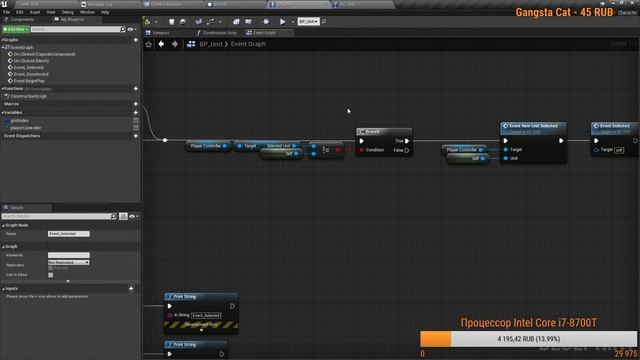640x360 pixels.
Task: Expand advanced Graph options arrow
Action: [x=68, y=281]
